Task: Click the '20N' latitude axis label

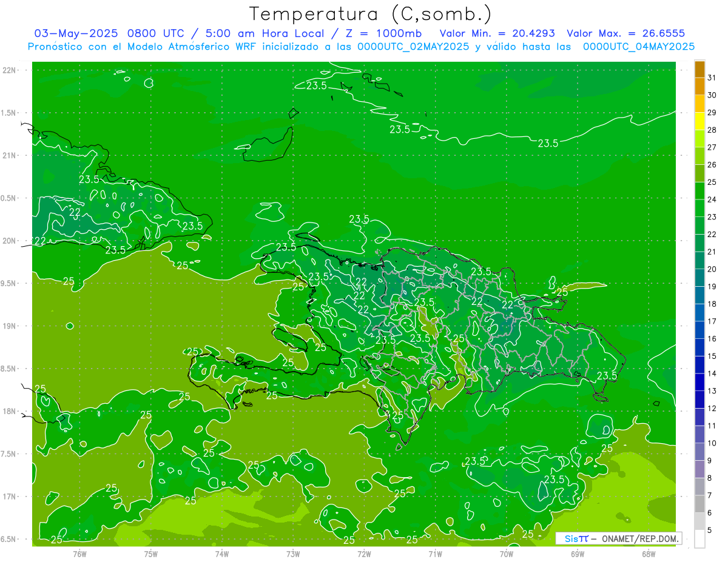Action: [x=9, y=241]
